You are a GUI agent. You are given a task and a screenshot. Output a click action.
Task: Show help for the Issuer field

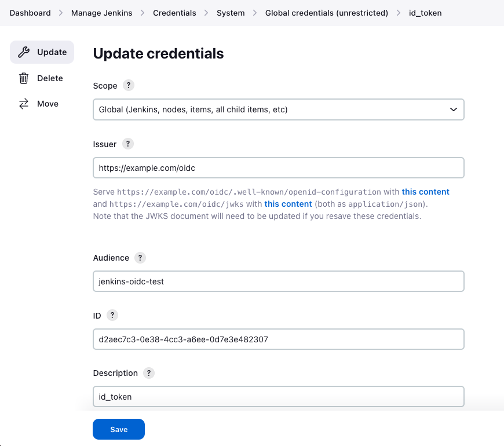coord(127,144)
